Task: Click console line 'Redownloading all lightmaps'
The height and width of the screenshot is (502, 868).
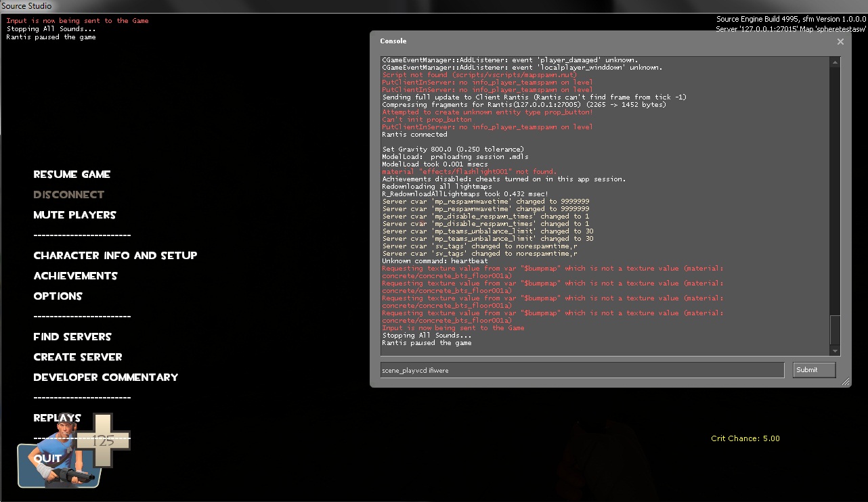Action: (437, 186)
